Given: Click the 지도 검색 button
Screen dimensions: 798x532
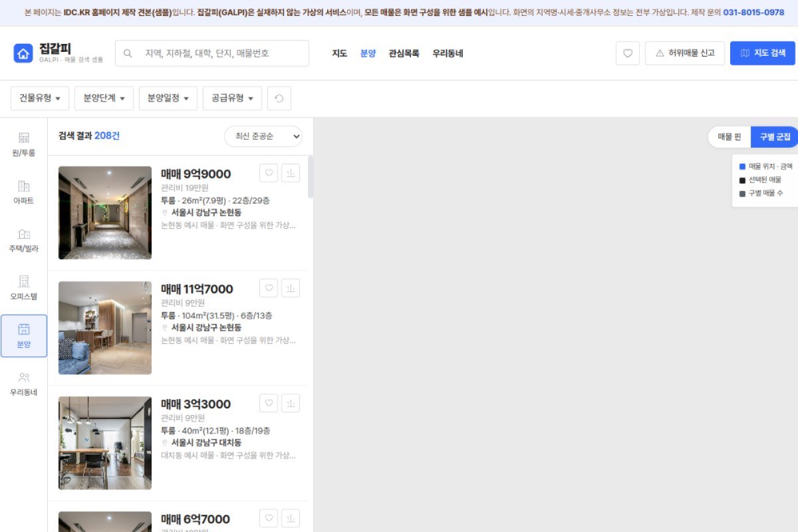Looking at the screenshot, I should coord(763,53).
